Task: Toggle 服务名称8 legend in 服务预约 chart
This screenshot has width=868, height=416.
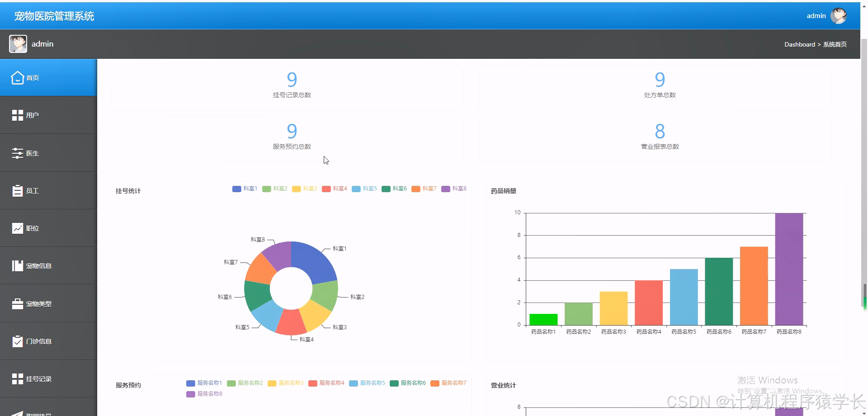Action: tap(204, 394)
